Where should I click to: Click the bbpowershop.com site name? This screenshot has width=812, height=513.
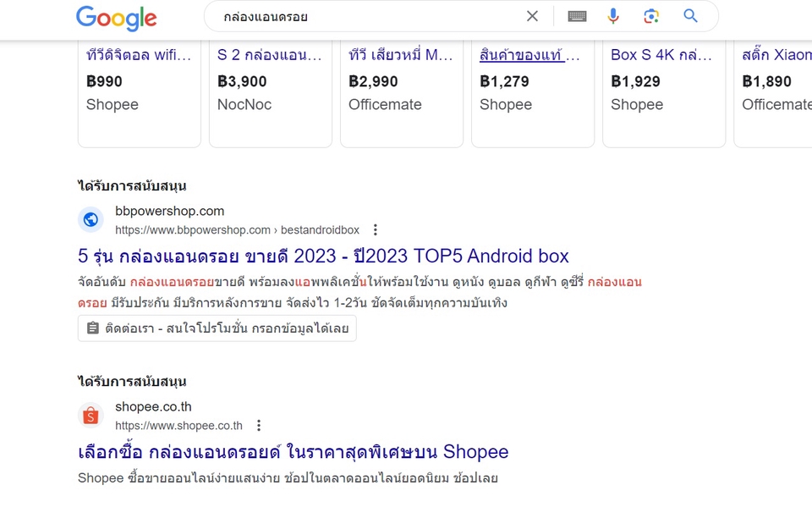tap(169, 211)
